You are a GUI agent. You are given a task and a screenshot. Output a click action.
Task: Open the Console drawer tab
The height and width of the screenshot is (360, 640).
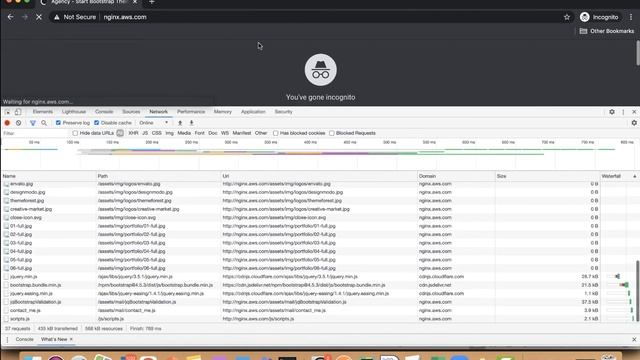point(24,339)
